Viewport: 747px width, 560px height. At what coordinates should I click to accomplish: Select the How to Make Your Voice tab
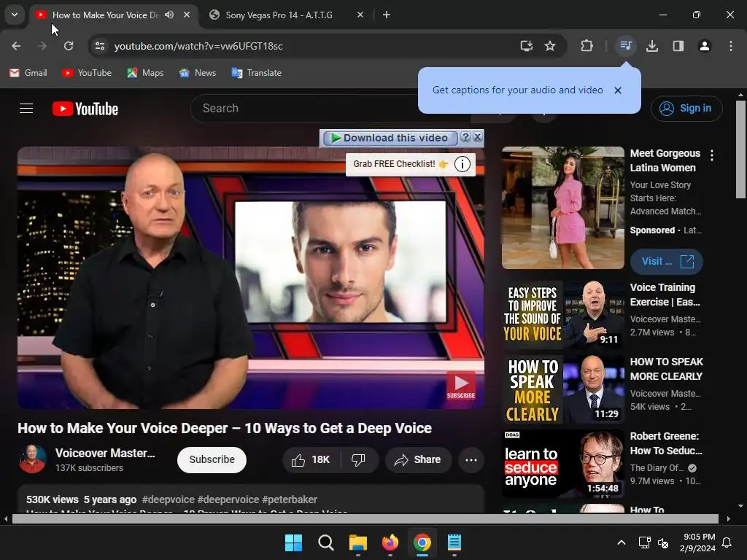point(105,15)
